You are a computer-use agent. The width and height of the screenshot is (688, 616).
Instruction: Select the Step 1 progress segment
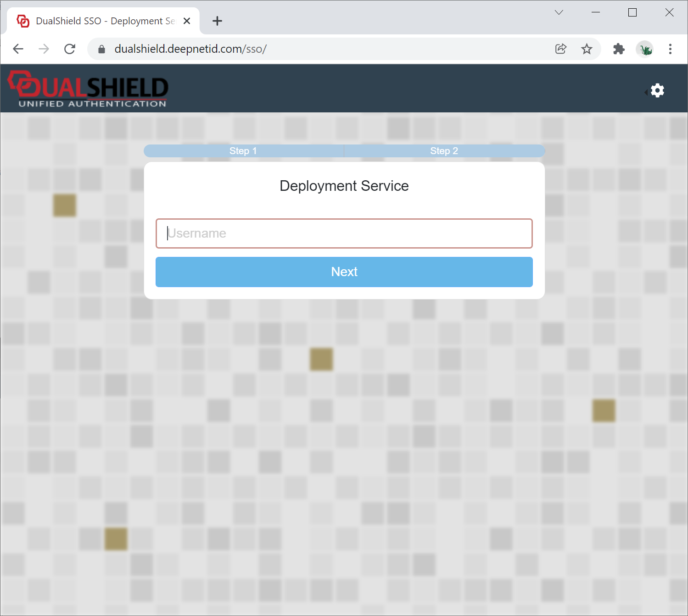243,151
